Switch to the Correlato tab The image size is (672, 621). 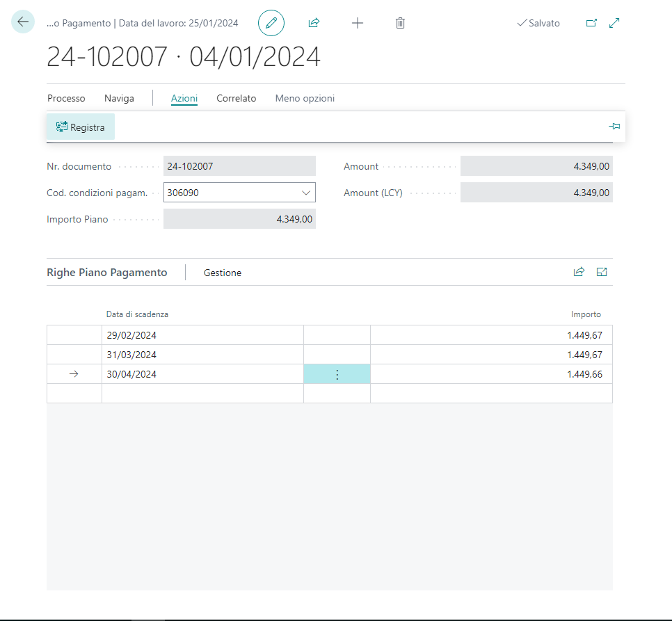coord(236,98)
